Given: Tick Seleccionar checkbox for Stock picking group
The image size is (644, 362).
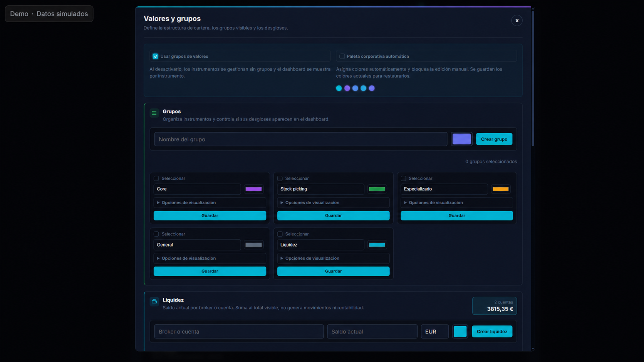Looking at the screenshot, I should (x=280, y=178).
